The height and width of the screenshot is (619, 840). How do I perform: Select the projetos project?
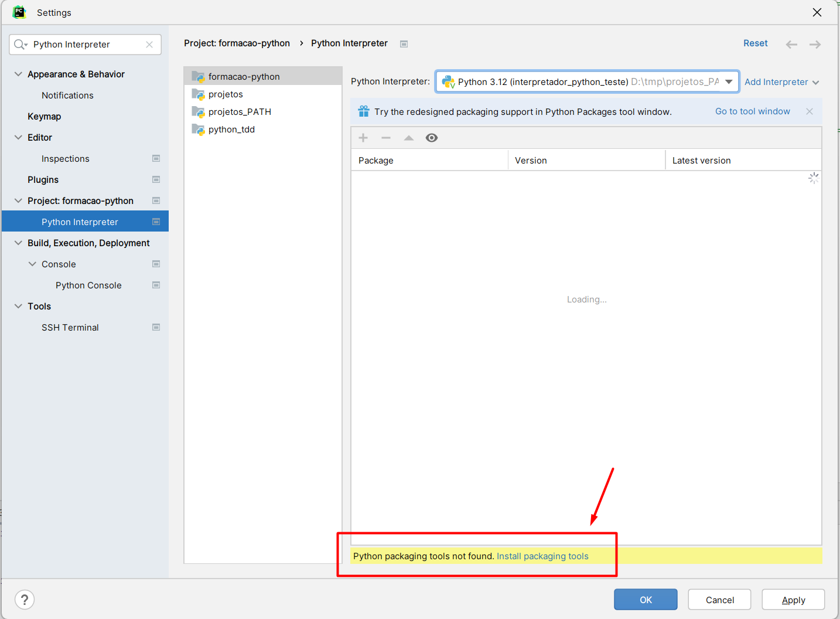[263, 94]
